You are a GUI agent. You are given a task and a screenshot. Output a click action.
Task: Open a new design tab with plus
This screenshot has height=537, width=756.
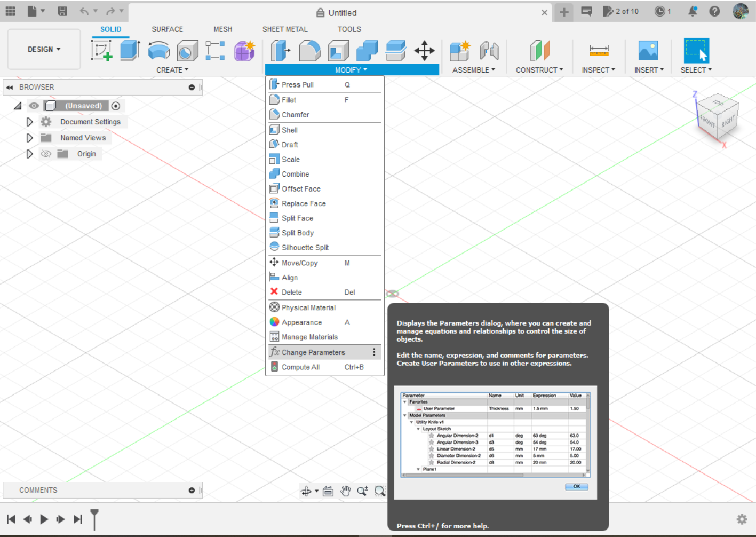tap(564, 12)
